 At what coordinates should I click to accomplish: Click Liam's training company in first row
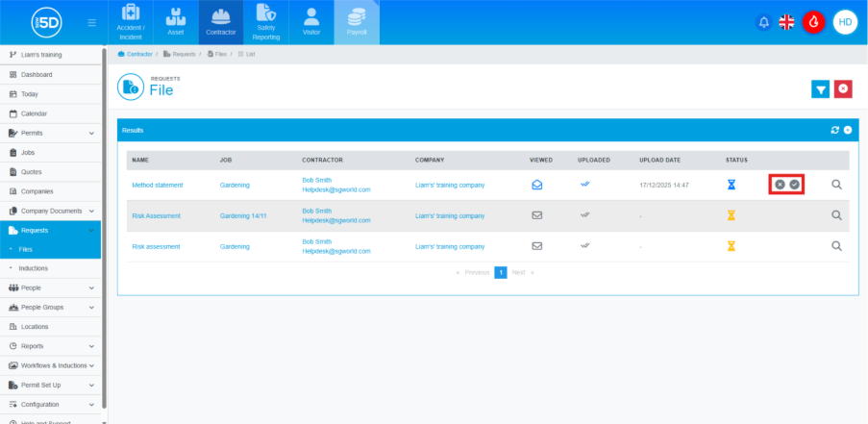coord(449,185)
